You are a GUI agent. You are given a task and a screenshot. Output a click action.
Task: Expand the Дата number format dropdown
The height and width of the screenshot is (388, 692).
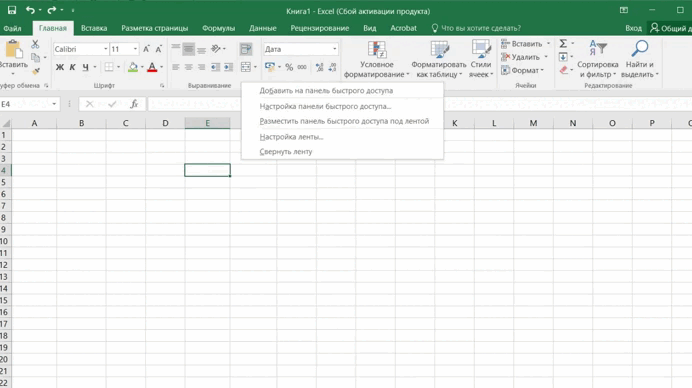pyautogui.click(x=335, y=49)
